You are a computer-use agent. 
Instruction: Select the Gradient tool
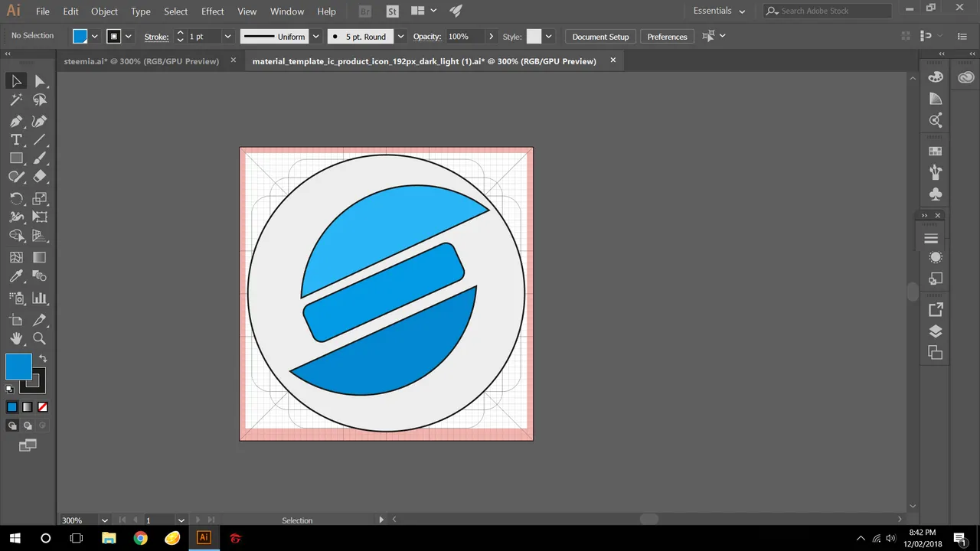[x=40, y=258]
